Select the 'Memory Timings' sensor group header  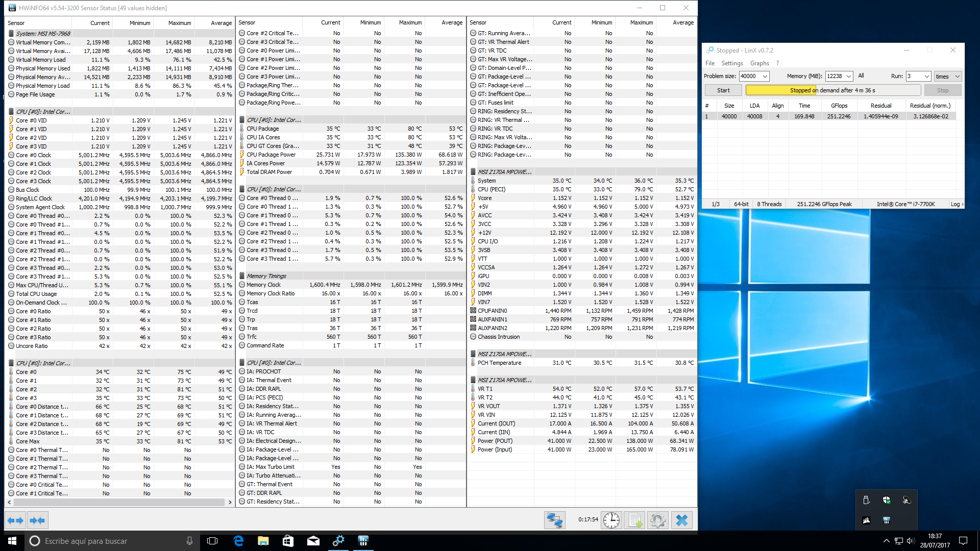(x=351, y=276)
